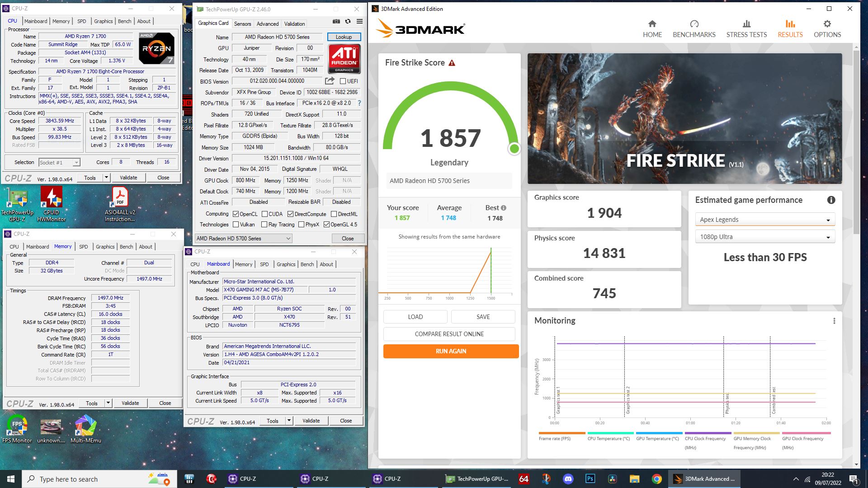Open Multi-MEmu desktop shortcut

pyautogui.click(x=85, y=429)
